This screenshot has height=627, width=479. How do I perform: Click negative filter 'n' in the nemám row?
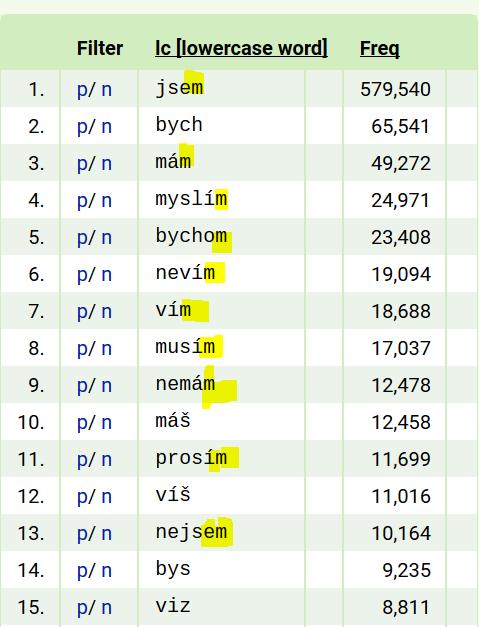[x=106, y=386]
